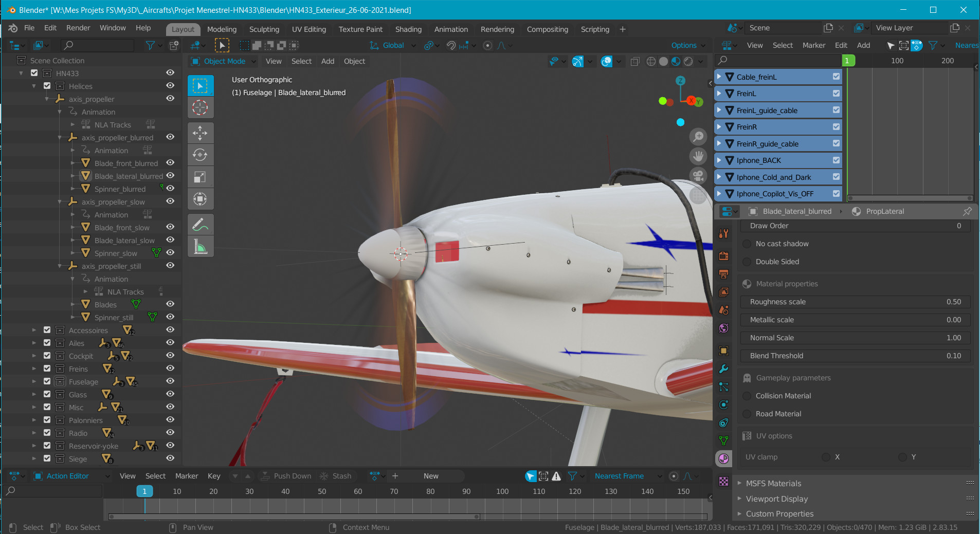Open the Output properties tab
The height and width of the screenshot is (534, 980).
point(723,274)
